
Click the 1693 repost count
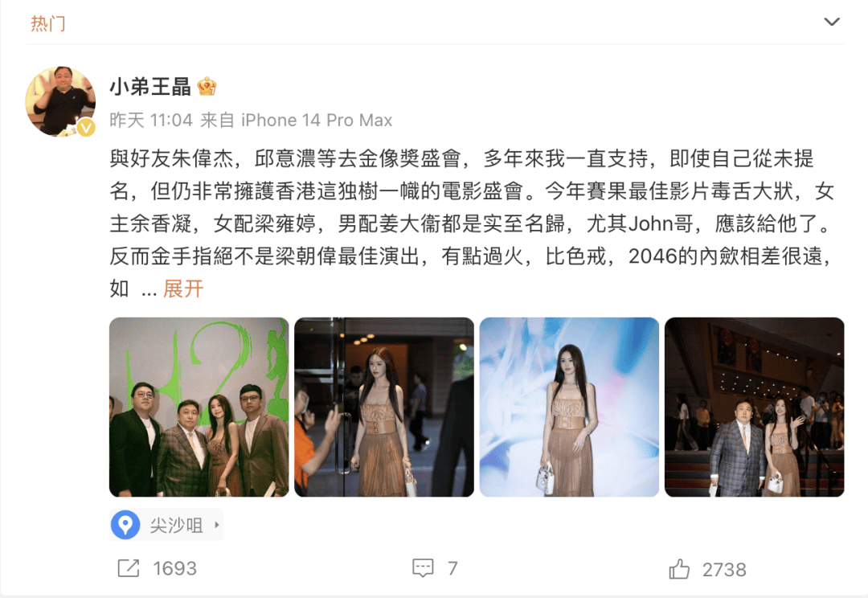click(x=175, y=568)
